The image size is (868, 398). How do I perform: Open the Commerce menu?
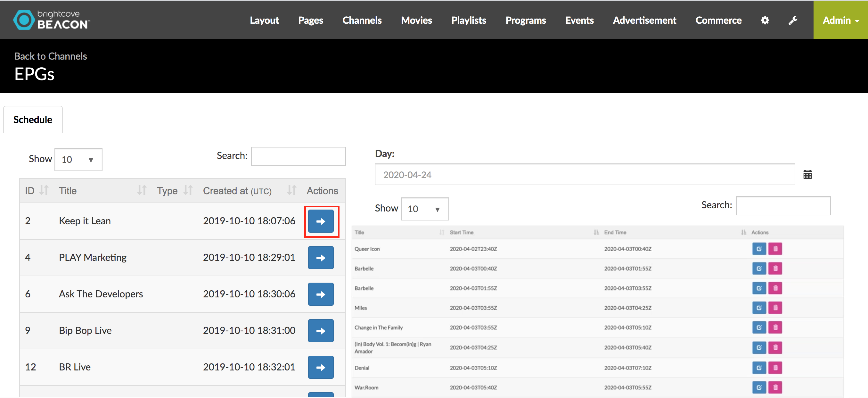coord(718,20)
